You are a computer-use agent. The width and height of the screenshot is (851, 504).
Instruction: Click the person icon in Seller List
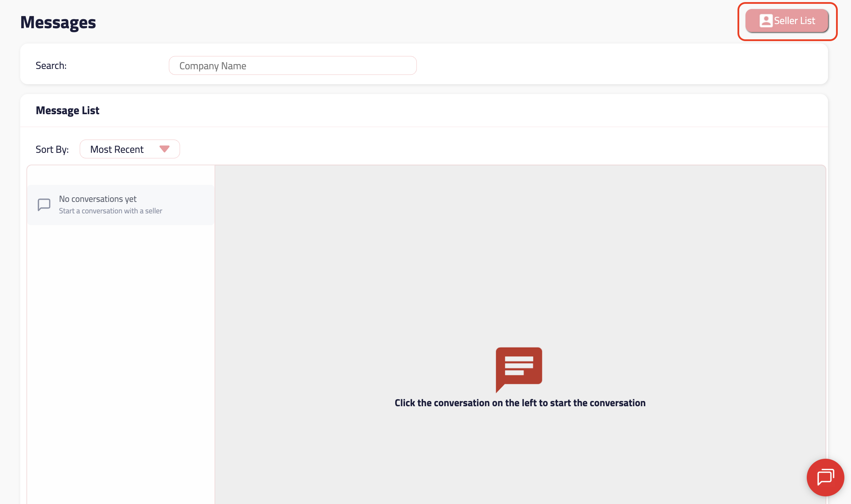click(766, 21)
